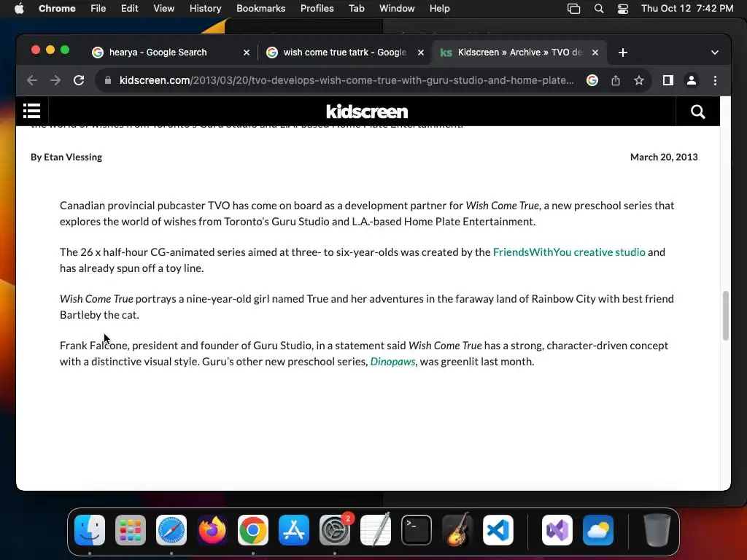This screenshot has width=747, height=560.
Task: Launch Safari from the Dock
Action: pyautogui.click(x=171, y=530)
